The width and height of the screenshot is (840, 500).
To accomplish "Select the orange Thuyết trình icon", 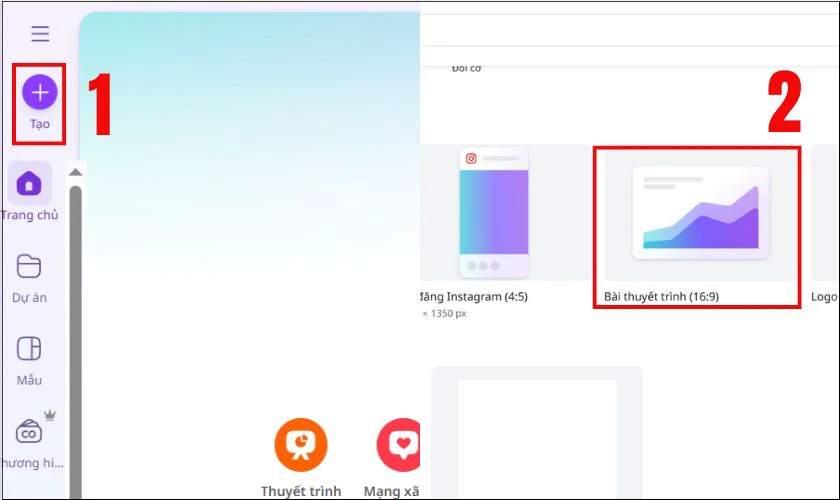I will (301, 445).
